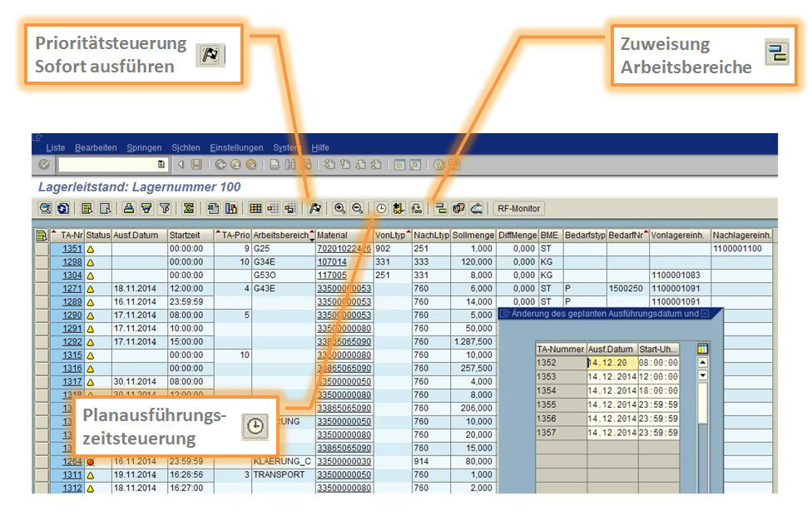Open the Einstellungen menu
812x526 pixels.
(236, 147)
